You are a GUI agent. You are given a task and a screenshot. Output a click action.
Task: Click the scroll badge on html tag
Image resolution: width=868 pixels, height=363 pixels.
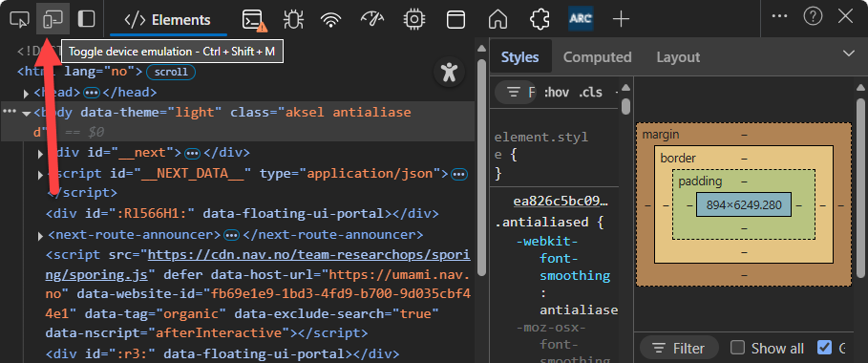(171, 72)
